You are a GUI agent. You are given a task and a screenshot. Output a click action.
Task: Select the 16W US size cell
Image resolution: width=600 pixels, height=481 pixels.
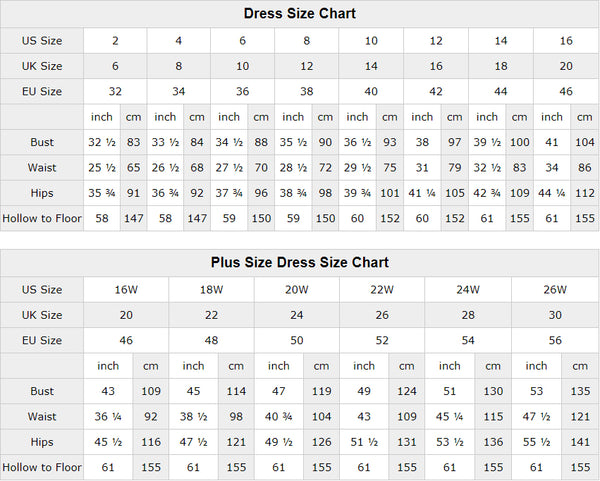pos(126,290)
